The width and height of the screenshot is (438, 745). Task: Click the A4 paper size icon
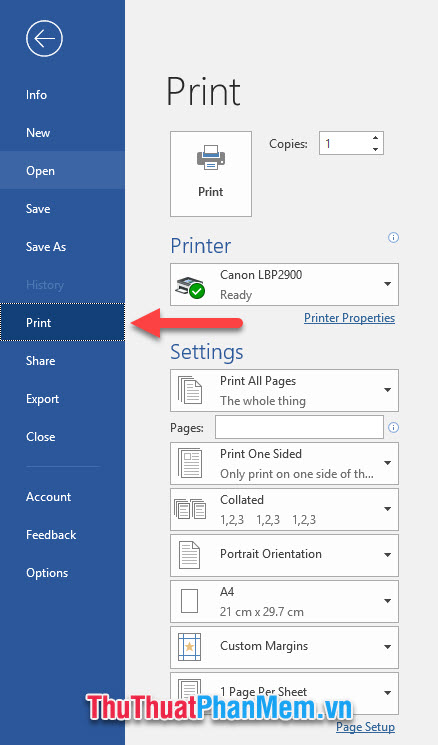[190, 601]
